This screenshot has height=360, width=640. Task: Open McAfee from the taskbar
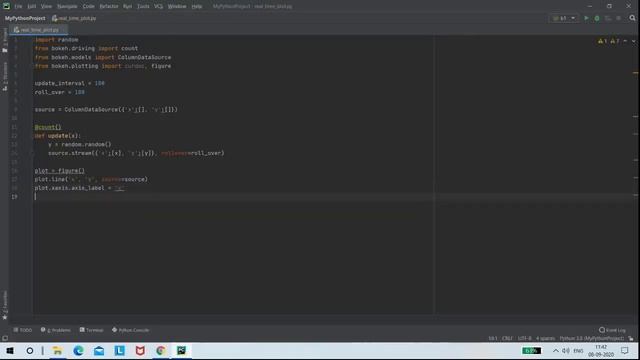click(140, 351)
